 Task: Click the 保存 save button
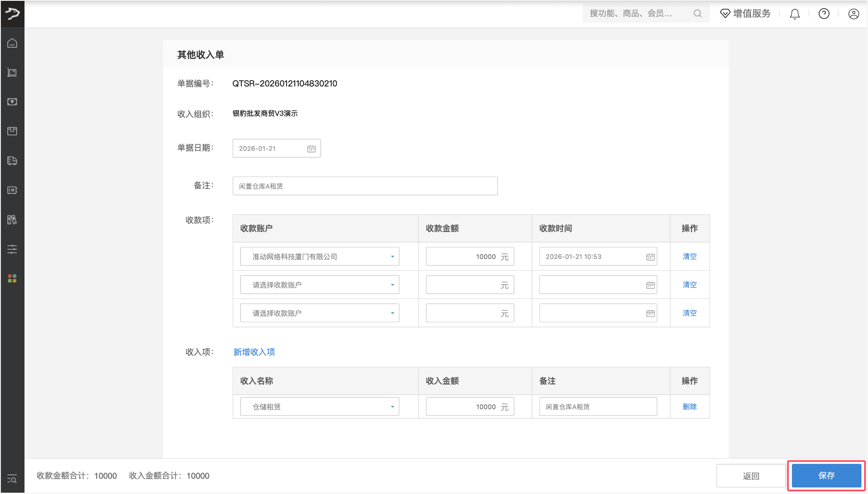click(826, 476)
